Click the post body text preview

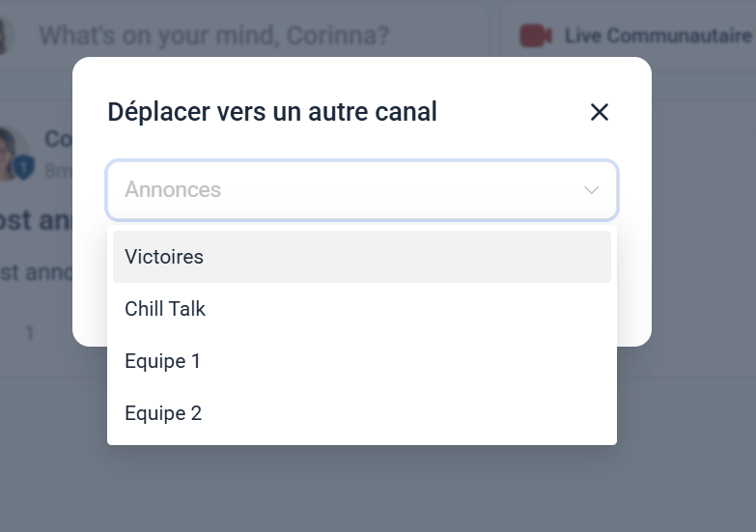(36, 272)
